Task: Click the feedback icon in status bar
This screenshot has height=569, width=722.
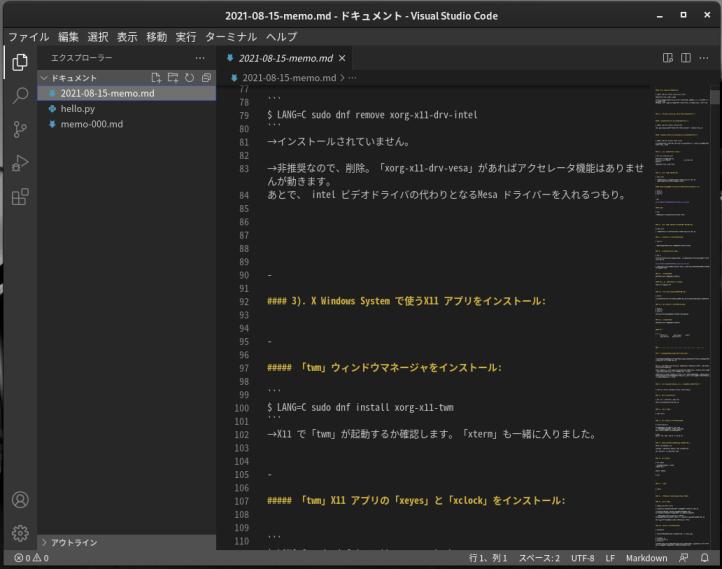Action: (683, 557)
